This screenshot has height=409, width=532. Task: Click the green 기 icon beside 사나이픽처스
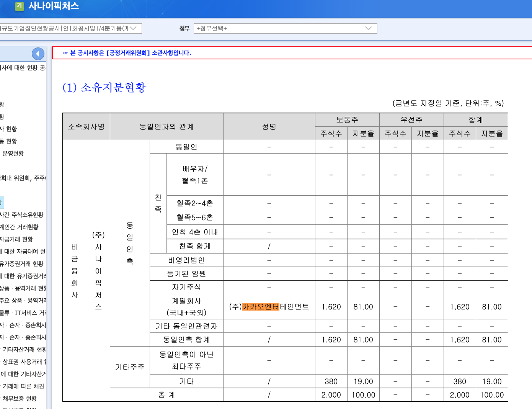pyautogui.click(x=20, y=6)
